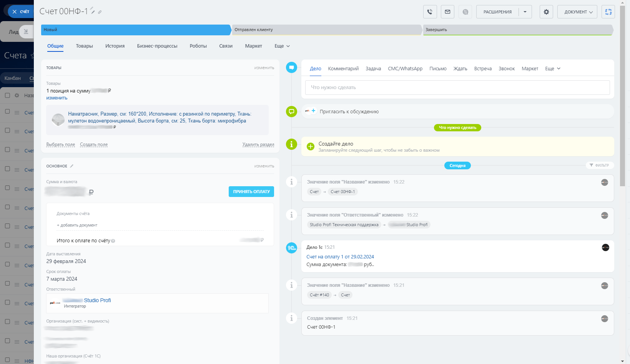This screenshot has width=630, height=364.
Task: Open the РАСШИРЕНИЯ dropdown arrow
Action: (x=525, y=12)
